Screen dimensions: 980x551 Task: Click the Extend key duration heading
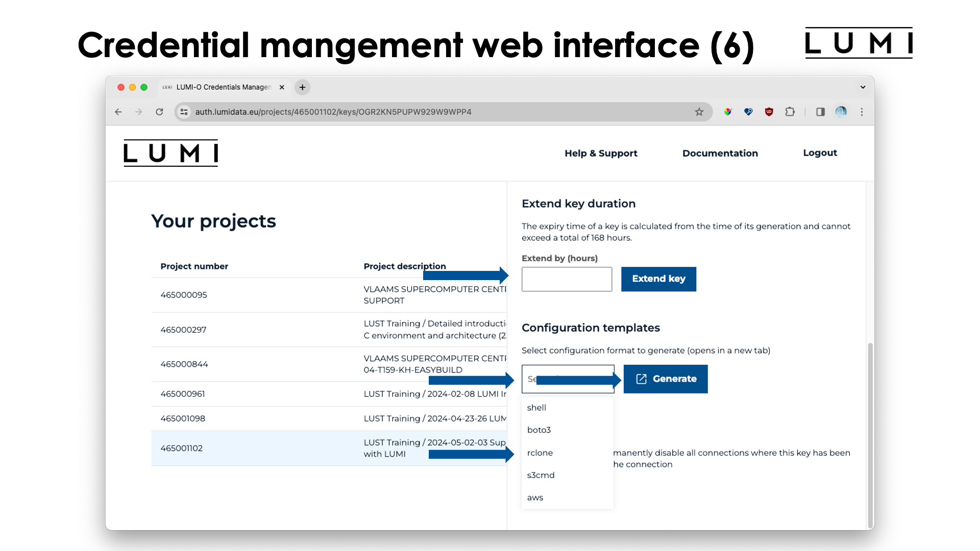pos(578,204)
